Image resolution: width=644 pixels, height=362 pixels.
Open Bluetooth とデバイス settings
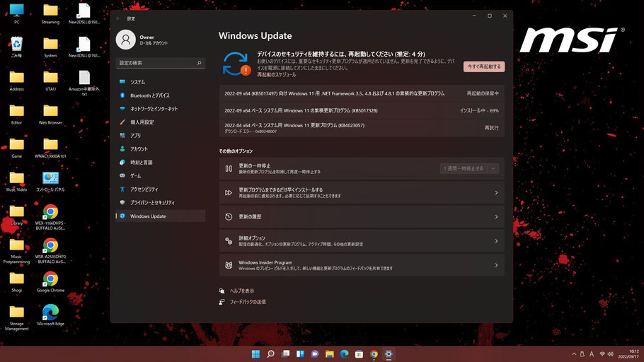coord(161,95)
